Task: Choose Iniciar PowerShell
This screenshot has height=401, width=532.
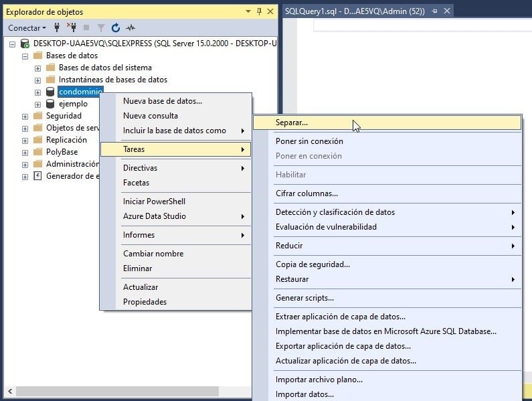Action: tap(176, 201)
